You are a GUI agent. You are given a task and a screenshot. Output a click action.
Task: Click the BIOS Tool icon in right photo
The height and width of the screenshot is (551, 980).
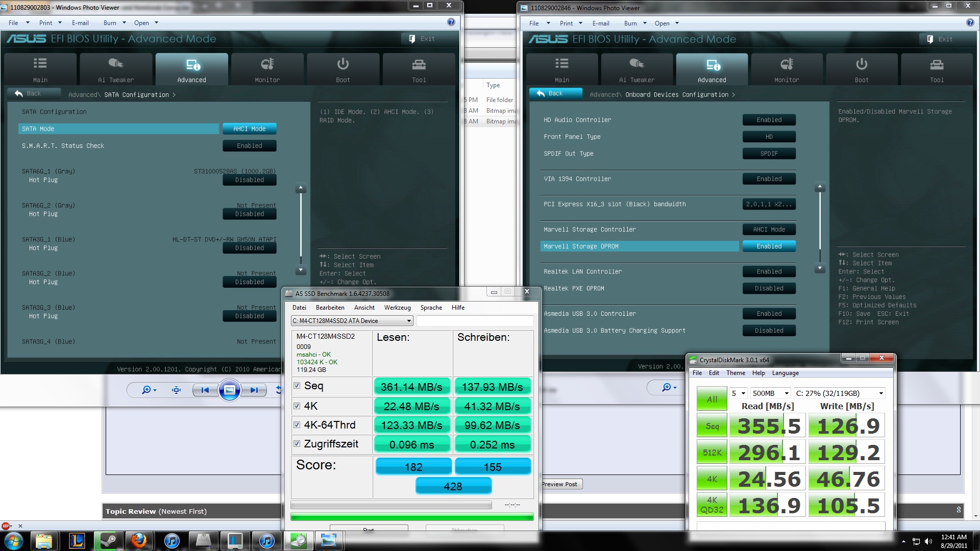click(937, 64)
